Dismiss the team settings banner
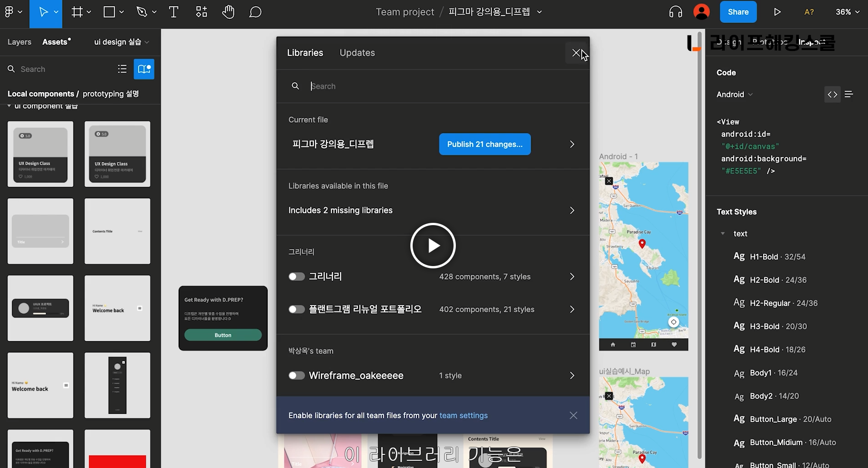Viewport: 868px width, 468px height. [574, 415]
